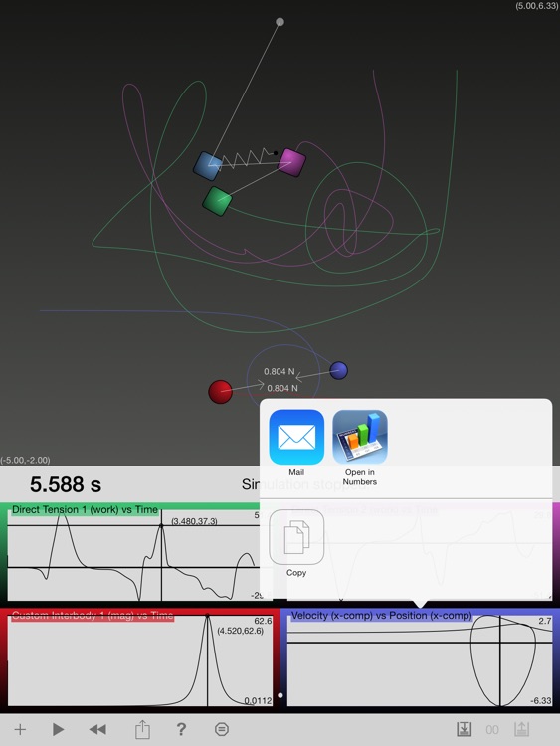Tap the upload/export tray icon
The height and width of the screenshot is (746, 560).
pos(521,729)
